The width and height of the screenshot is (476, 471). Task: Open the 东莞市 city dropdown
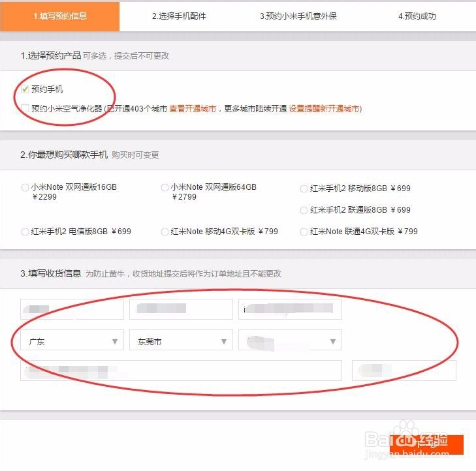tap(181, 340)
